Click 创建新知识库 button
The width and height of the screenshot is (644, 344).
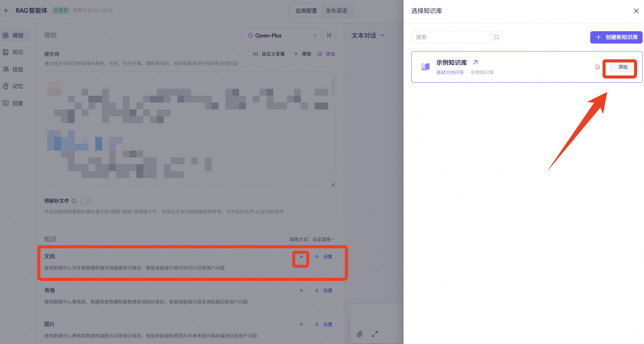pos(616,37)
